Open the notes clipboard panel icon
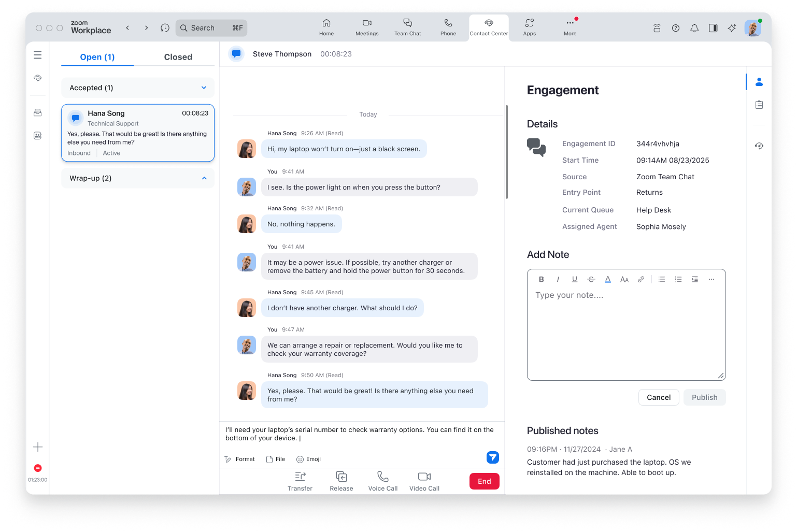Image resolution: width=797 pixels, height=532 pixels. tap(759, 104)
